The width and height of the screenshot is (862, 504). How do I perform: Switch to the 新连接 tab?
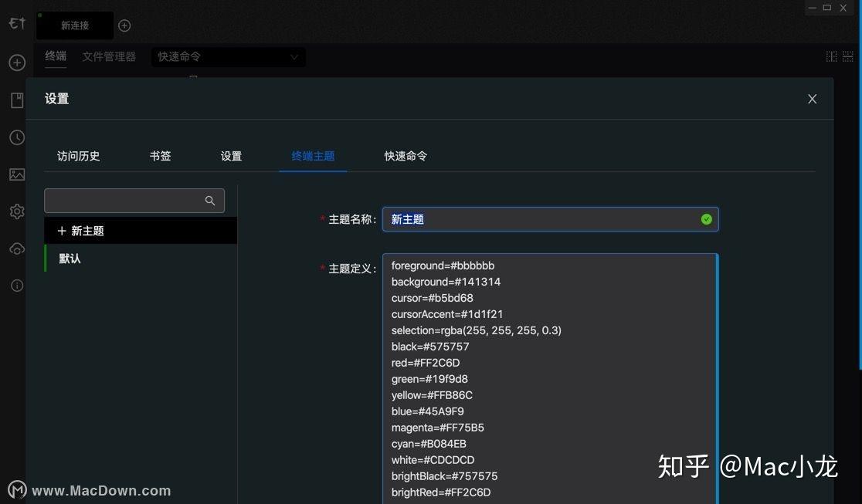75,25
